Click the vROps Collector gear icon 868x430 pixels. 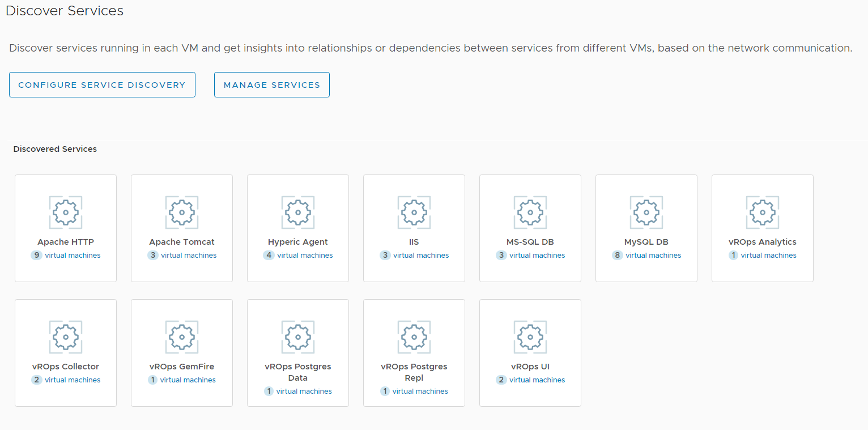click(66, 337)
